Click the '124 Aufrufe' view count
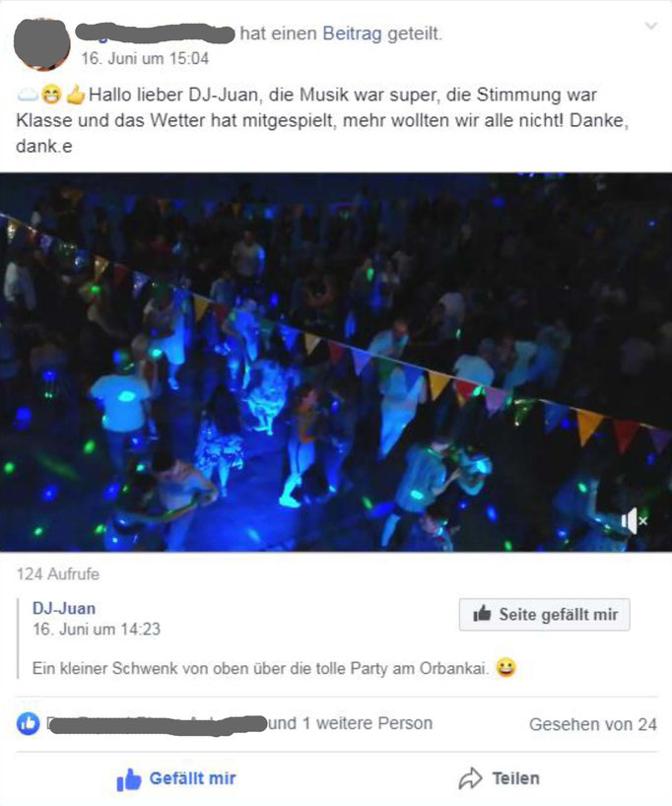Screen dimensions: 672x806 pyautogui.click(x=58, y=573)
